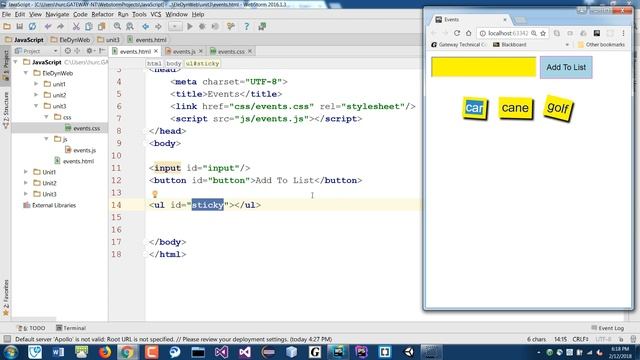The width and height of the screenshot is (640, 360).
Task: Click the browser reload icon
Action: point(457,33)
